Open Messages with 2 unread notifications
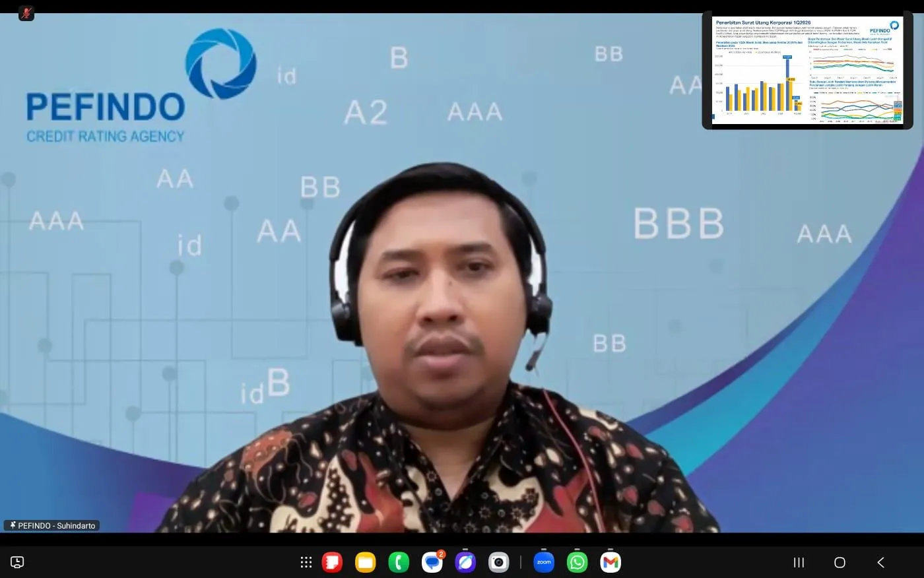 (432, 562)
